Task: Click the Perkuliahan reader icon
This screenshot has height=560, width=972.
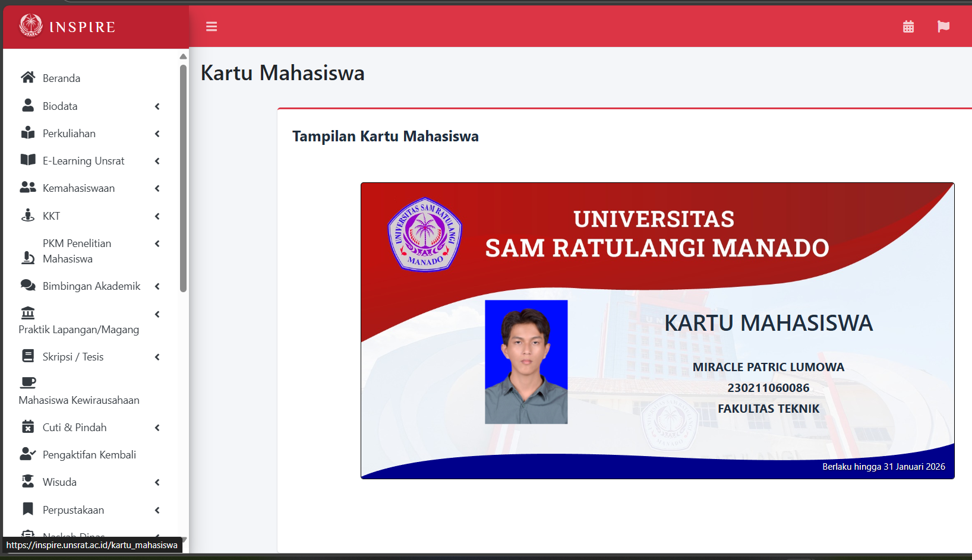Action: pyautogui.click(x=28, y=132)
